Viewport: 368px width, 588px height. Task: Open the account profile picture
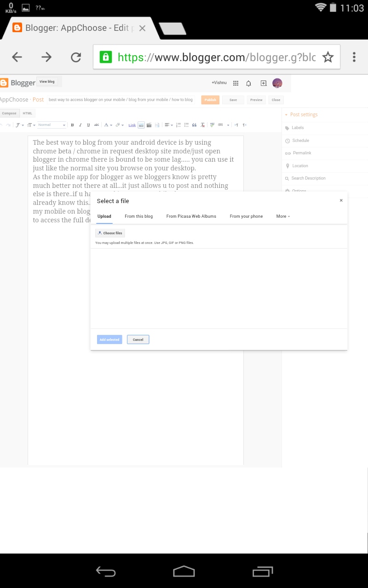point(277,83)
